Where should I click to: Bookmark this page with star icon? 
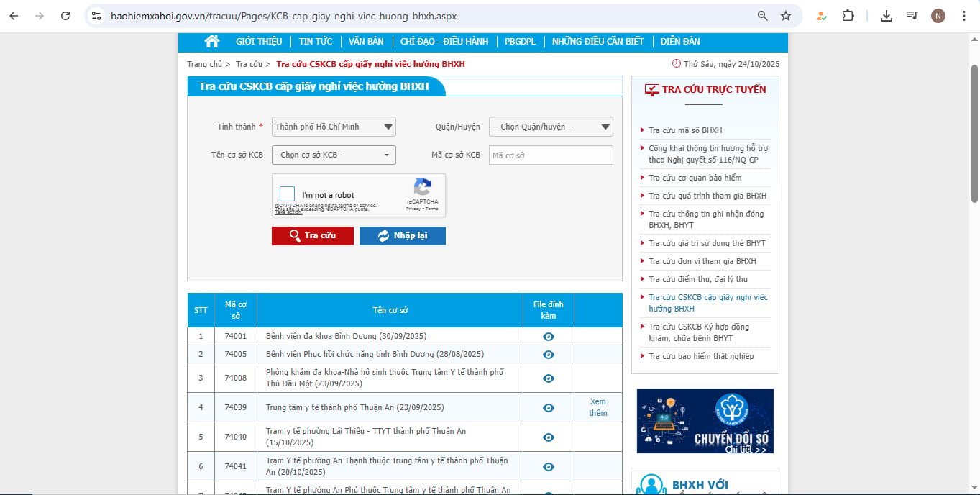786,16
